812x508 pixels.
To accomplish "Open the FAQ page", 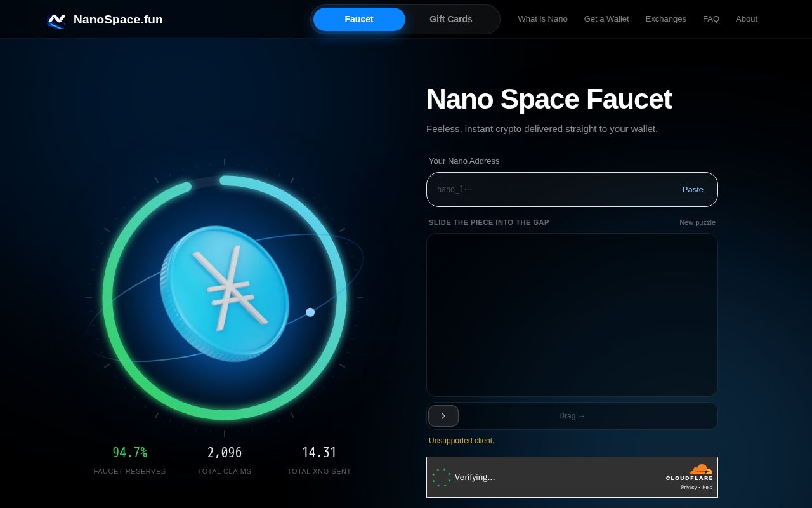I will click(711, 19).
